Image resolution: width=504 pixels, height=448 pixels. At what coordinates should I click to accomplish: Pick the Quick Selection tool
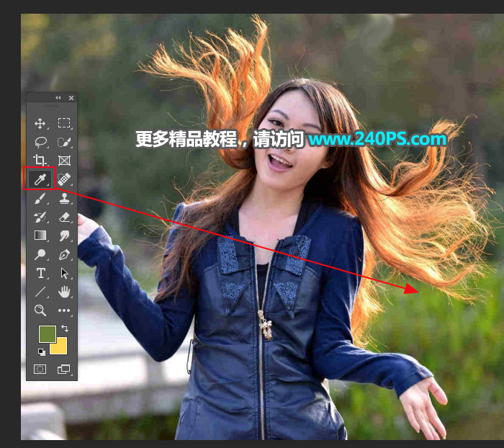coord(64,142)
